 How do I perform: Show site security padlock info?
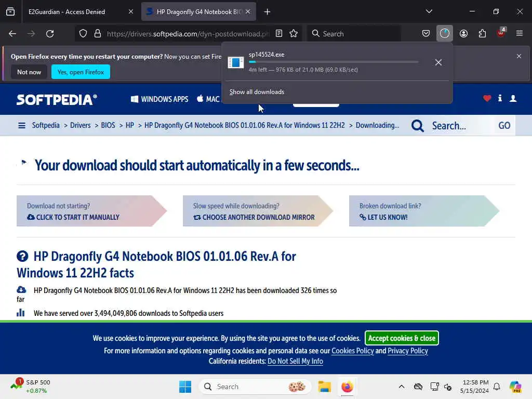coord(98,34)
